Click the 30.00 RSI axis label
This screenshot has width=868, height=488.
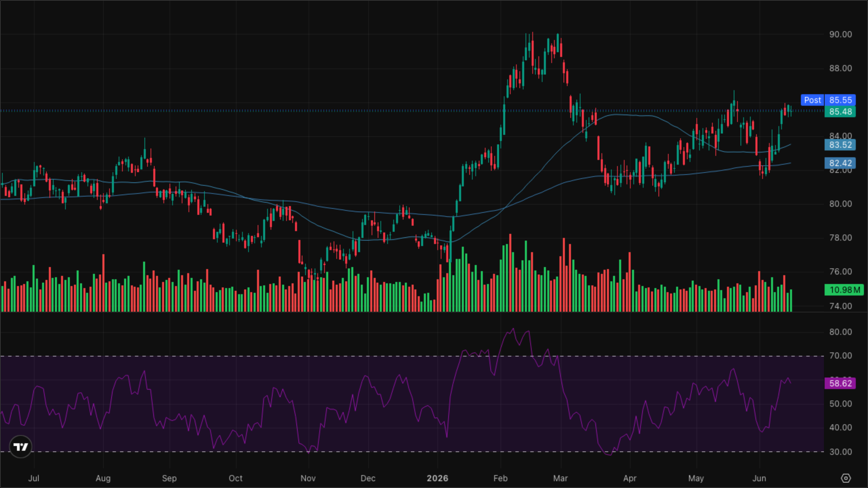pyautogui.click(x=841, y=452)
